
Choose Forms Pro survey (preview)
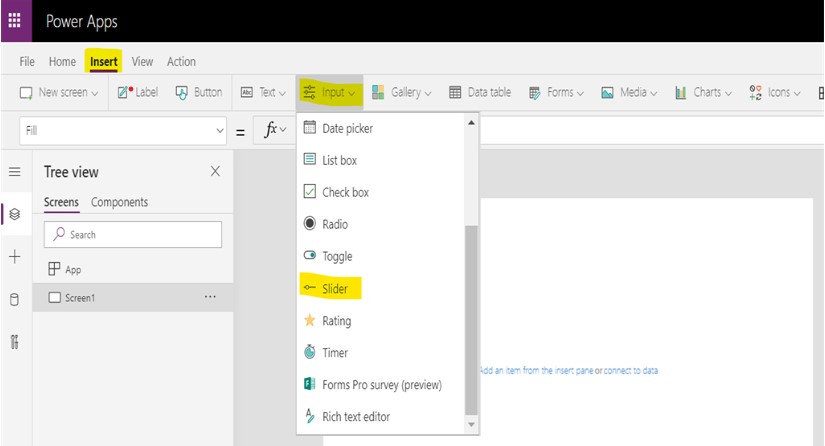tap(381, 384)
